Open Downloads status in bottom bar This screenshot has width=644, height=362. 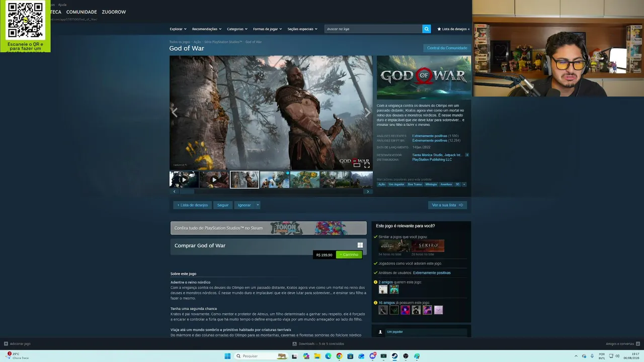[318, 344]
